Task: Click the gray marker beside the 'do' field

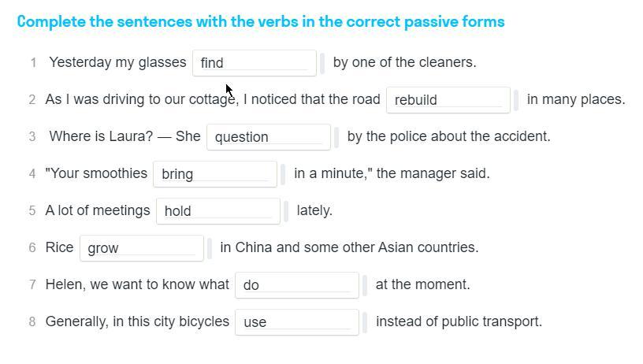Action: coord(365,285)
